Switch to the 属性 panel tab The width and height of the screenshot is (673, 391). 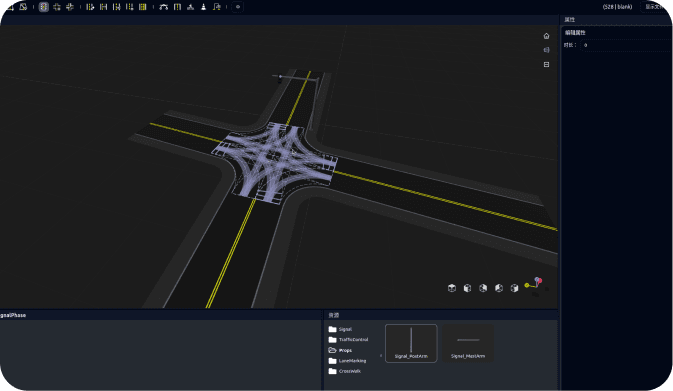[570, 20]
